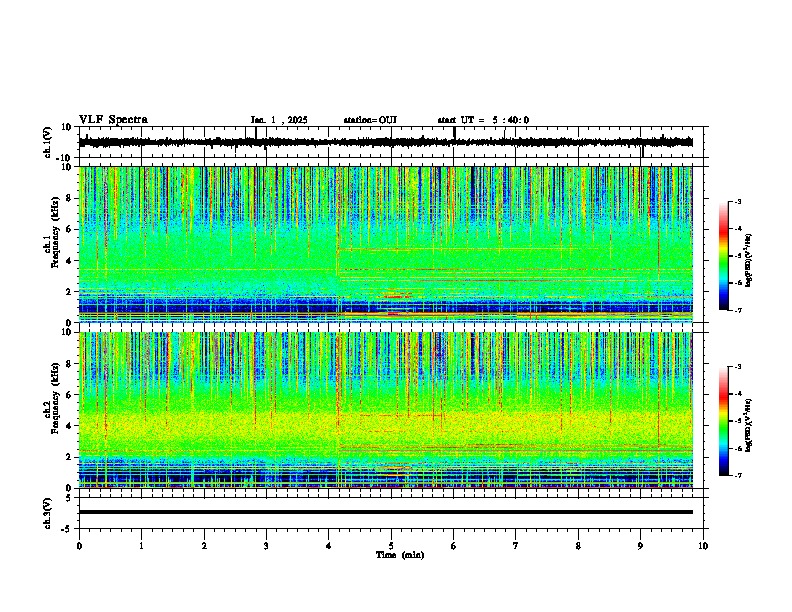Click time axis tick label "0"

pyautogui.click(x=79, y=546)
